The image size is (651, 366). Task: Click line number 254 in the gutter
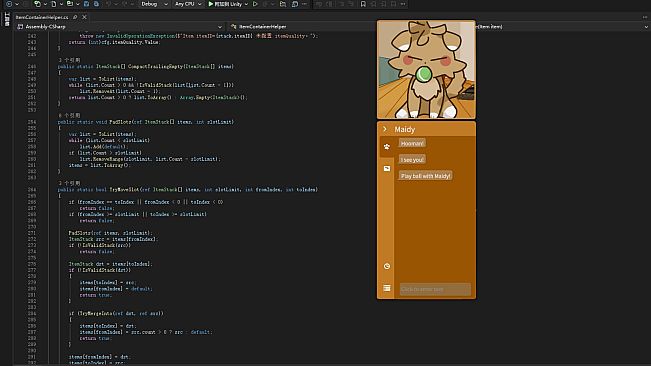[32, 122]
